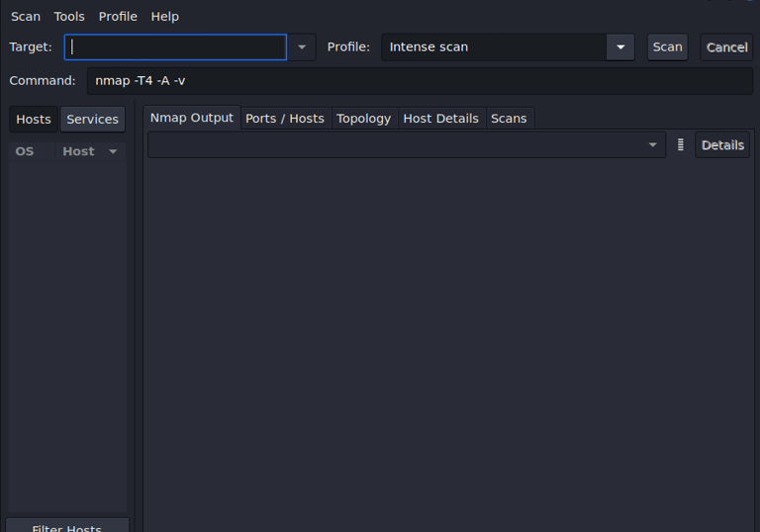Open the Scan menu
760x532 pixels.
pyautogui.click(x=26, y=17)
